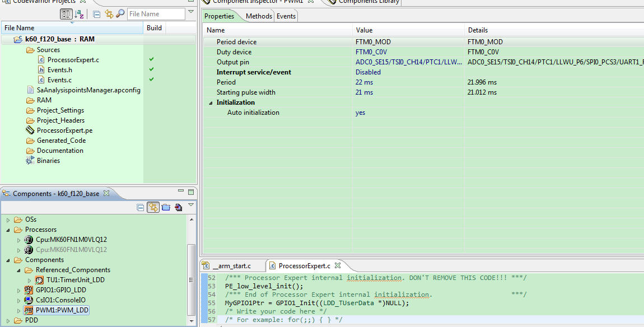Switch to the __arm_start.c editor tab
Screen dimensions: 644x327
click(232, 266)
